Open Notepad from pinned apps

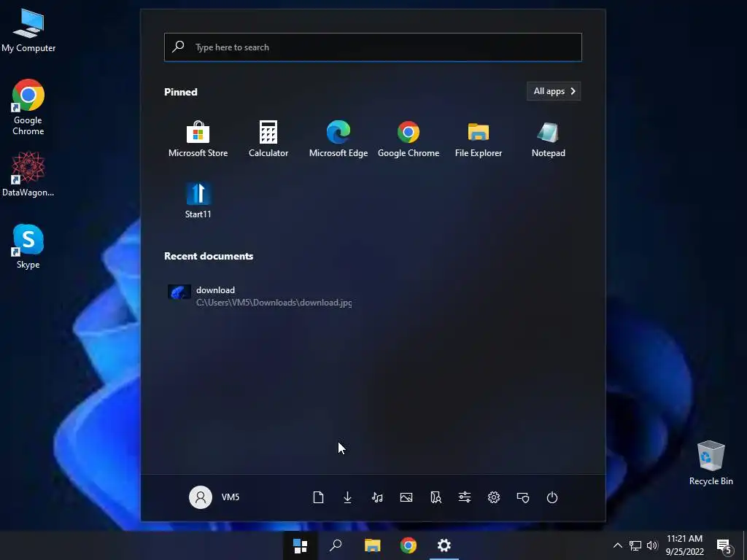(549, 139)
